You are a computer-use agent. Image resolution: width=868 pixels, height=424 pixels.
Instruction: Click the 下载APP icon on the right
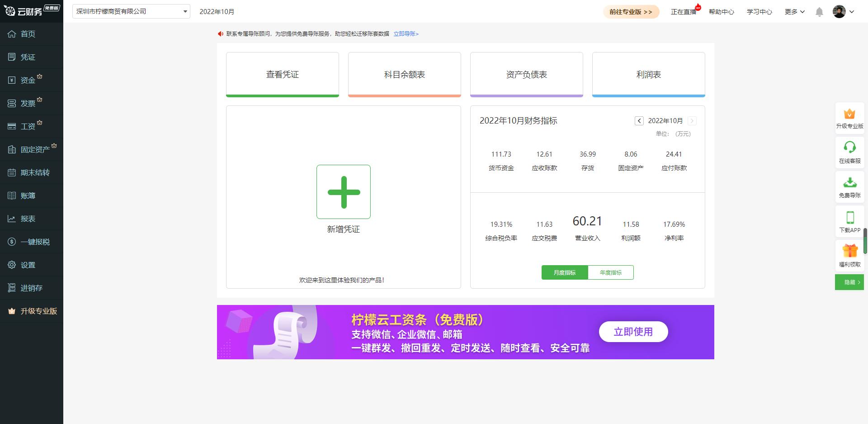[x=849, y=221]
